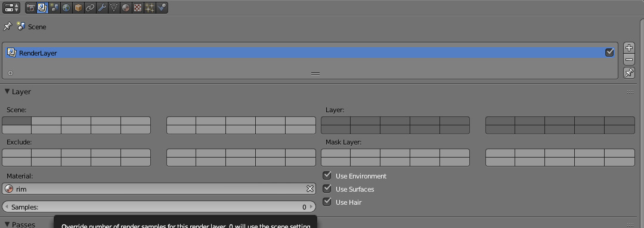644x228 pixels.
Task: Collapse the Layer panel
Action: pyautogui.click(x=7, y=91)
